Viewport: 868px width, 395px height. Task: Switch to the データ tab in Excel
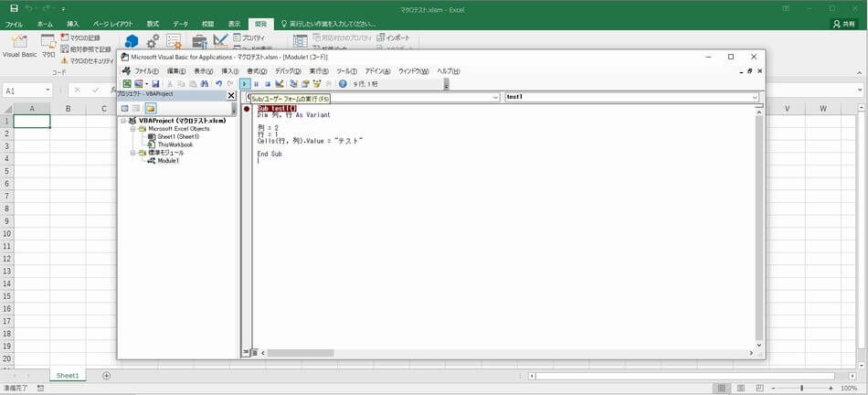tap(181, 24)
